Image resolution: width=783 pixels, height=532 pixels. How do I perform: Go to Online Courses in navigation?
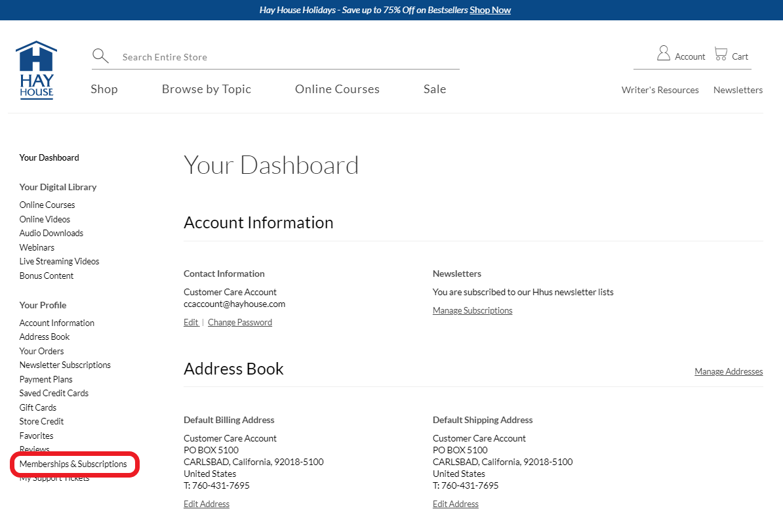coord(337,89)
